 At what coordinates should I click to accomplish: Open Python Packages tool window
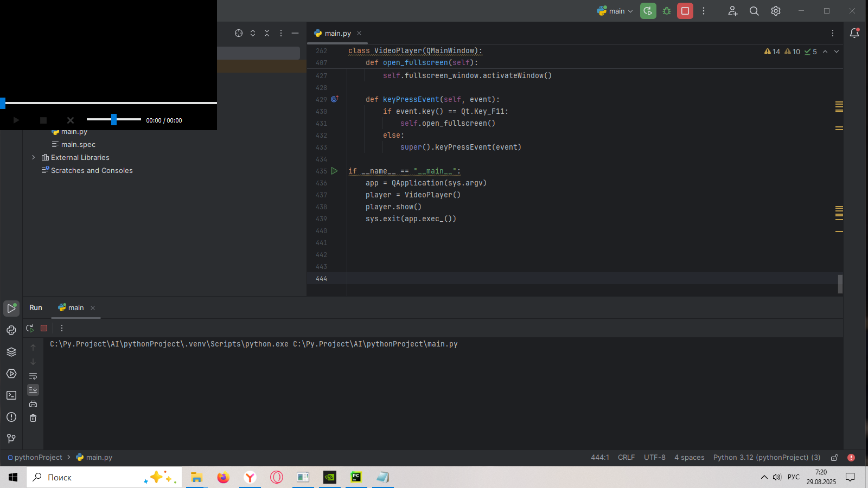pyautogui.click(x=11, y=352)
